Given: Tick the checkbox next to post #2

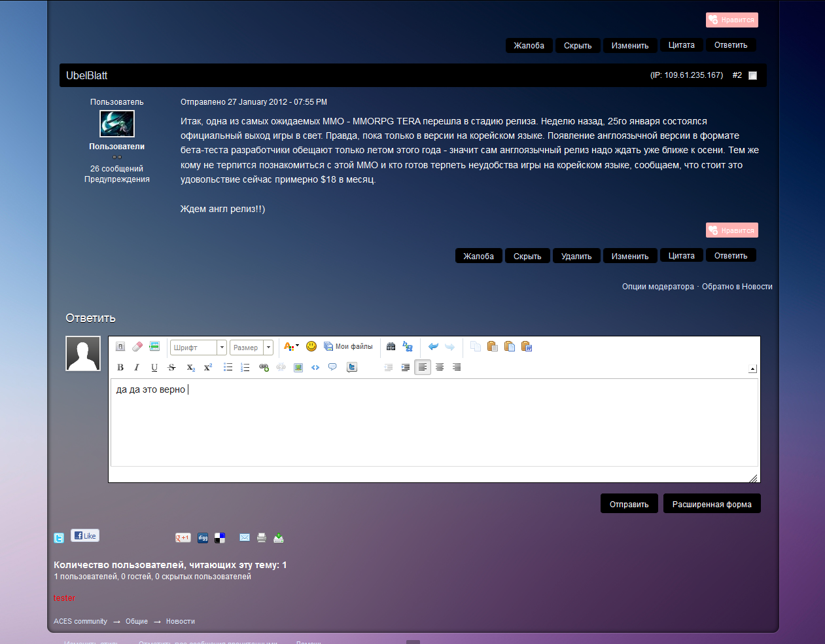Looking at the screenshot, I should pos(752,75).
